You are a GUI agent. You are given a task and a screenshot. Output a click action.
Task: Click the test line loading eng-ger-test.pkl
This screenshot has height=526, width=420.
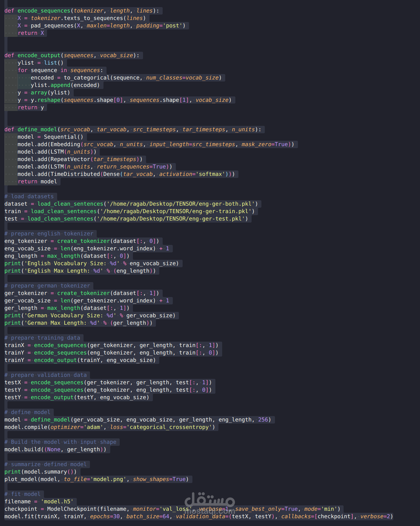pos(126,219)
